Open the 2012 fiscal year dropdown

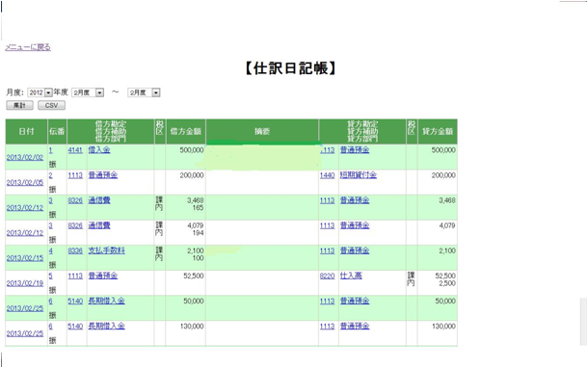40,92
